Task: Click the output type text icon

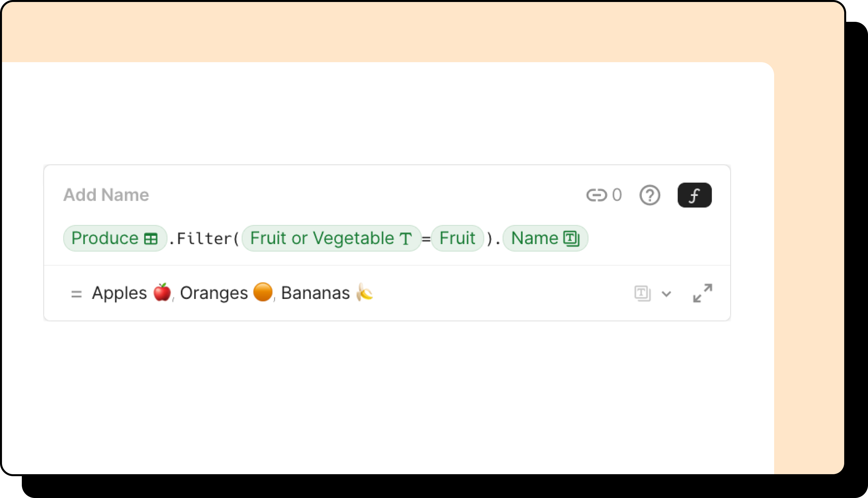Action: [642, 293]
